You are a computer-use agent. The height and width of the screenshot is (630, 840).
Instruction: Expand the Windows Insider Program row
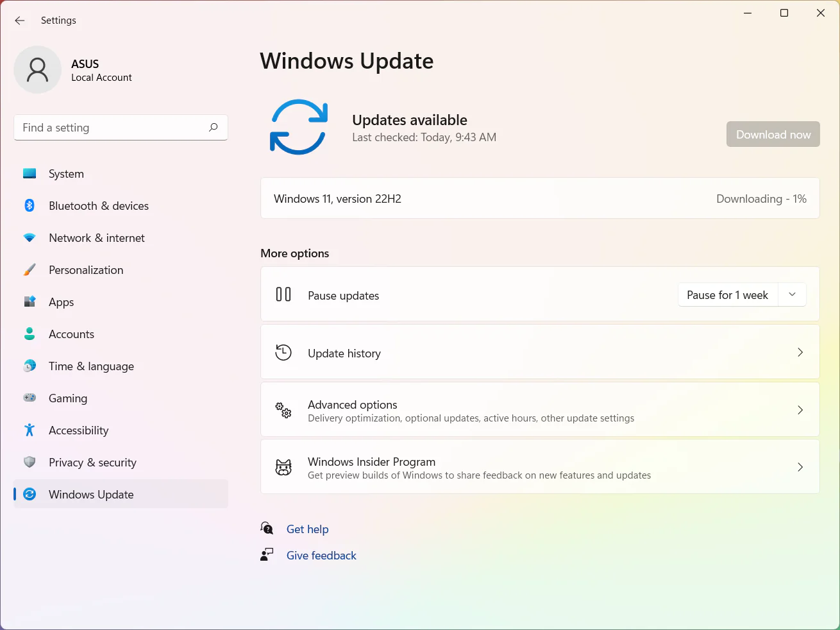pos(800,467)
